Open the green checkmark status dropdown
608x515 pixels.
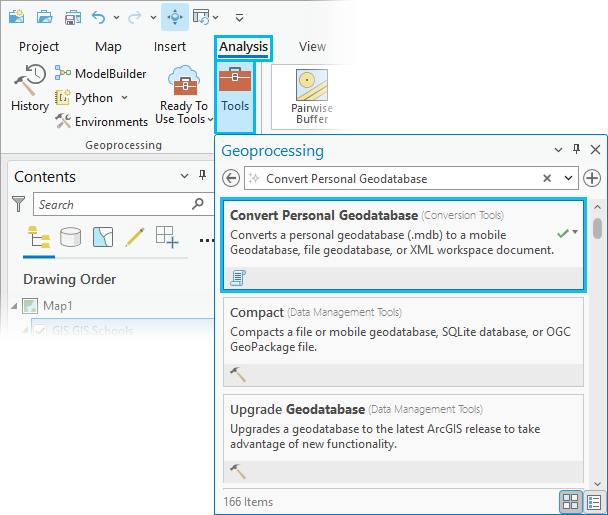pos(575,232)
